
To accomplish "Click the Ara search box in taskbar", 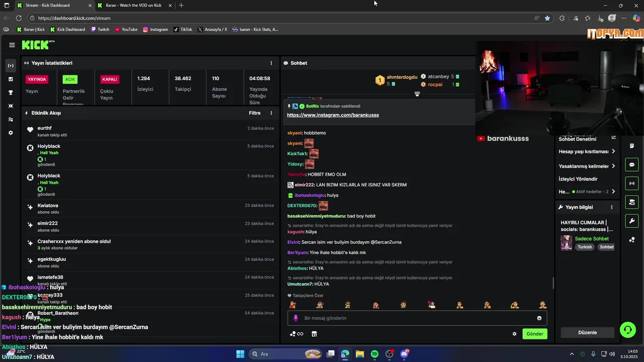I will pos(286,354).
